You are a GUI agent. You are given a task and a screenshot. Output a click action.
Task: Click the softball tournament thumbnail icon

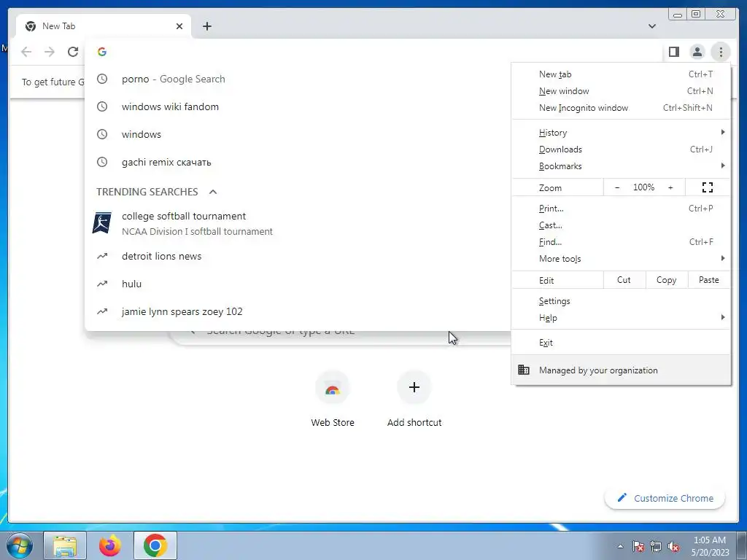click(102, 223)
